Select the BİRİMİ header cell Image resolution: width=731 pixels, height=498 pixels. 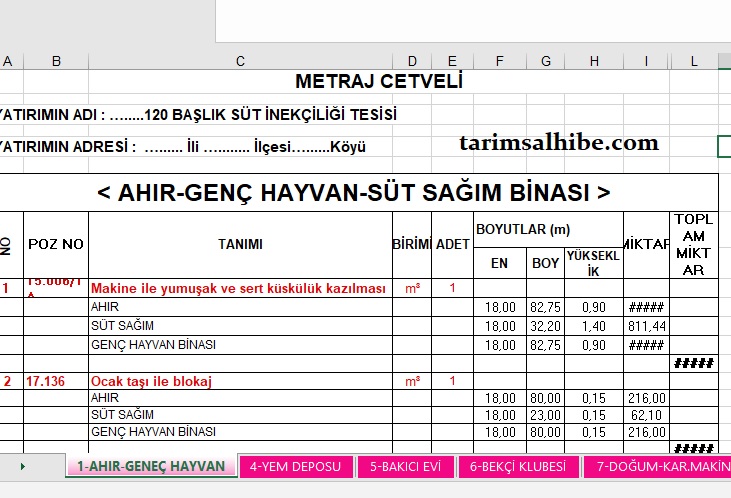click(412, 244)
